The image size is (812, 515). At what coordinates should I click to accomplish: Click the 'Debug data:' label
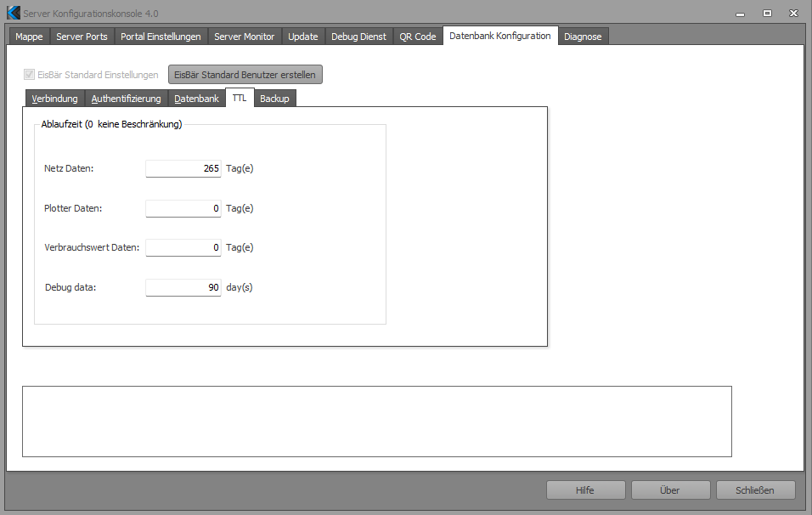[70, 287]
